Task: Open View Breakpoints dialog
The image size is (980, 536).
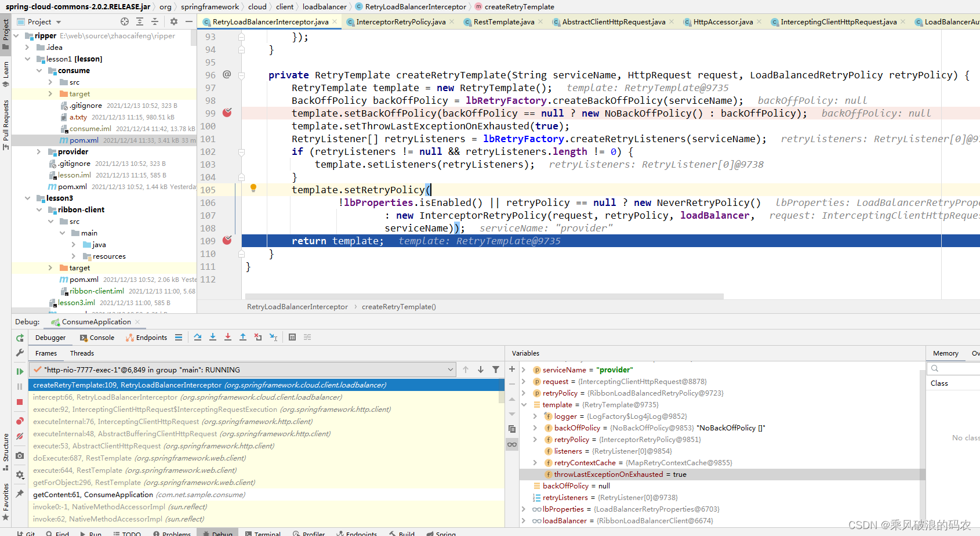Action: point(19,421)
